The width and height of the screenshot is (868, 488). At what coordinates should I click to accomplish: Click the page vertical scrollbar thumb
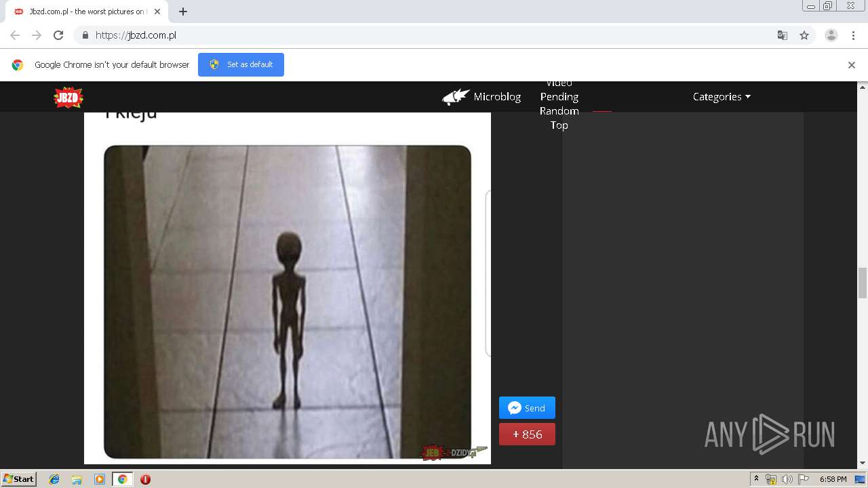[863, 283]
